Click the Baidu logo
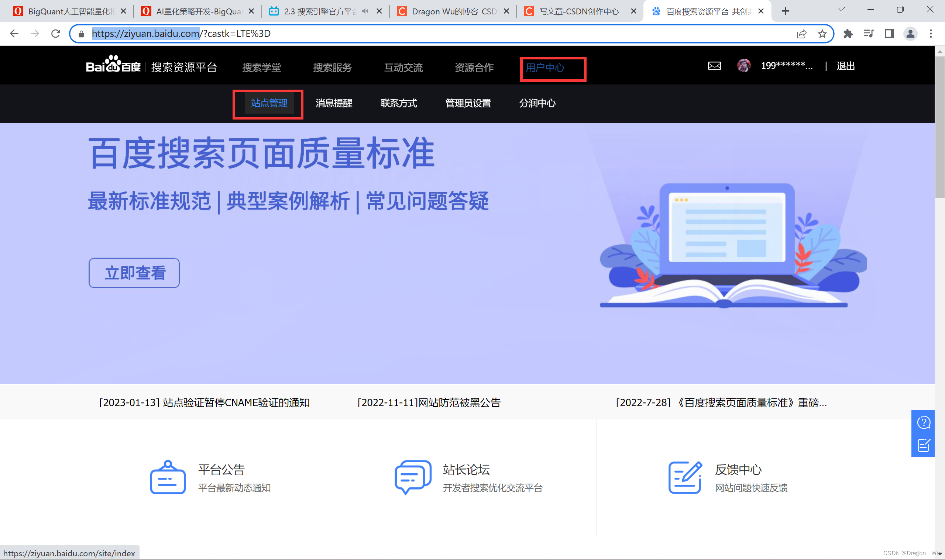The image size is (945, 560). click(x=113, y=64)
